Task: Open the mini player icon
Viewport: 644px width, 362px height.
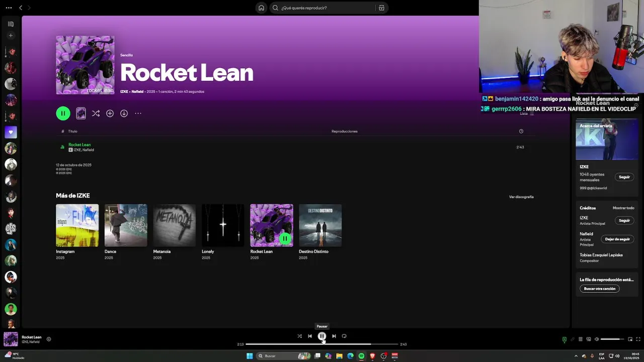Action: (x=630, y=339)
